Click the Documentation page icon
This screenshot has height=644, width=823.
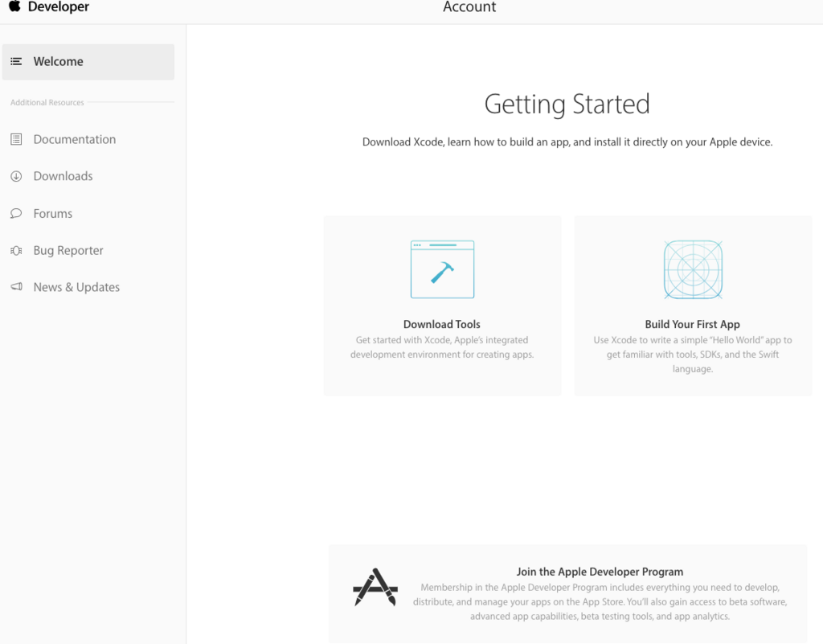click(x=16, y=139)
